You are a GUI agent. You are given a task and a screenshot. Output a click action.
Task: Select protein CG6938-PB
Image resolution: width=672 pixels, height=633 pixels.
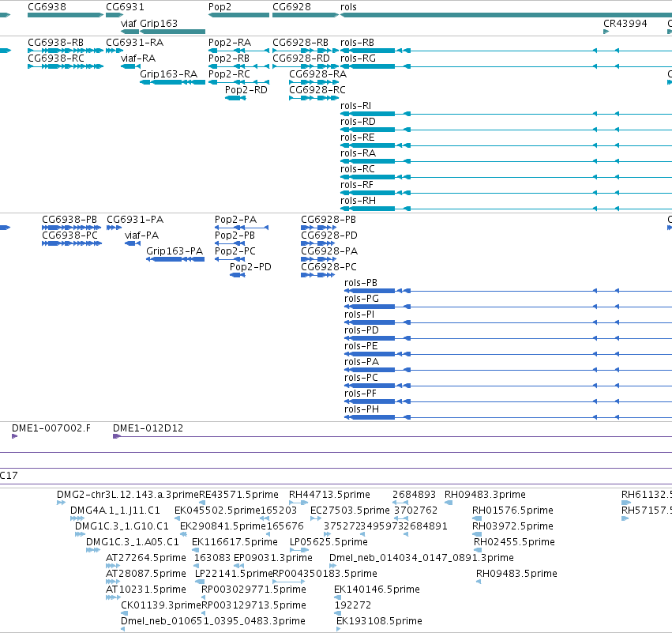point(72,228)
